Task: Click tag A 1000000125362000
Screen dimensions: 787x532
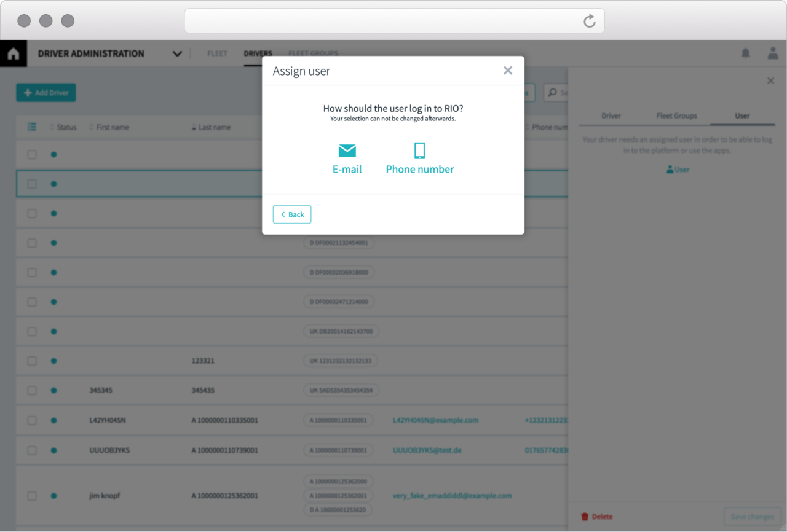Action: pos(338,482)
